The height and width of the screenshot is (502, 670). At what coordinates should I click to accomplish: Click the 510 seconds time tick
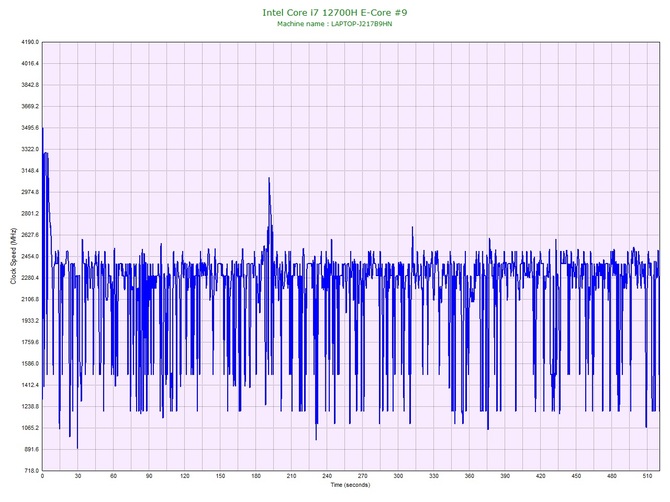647,476
